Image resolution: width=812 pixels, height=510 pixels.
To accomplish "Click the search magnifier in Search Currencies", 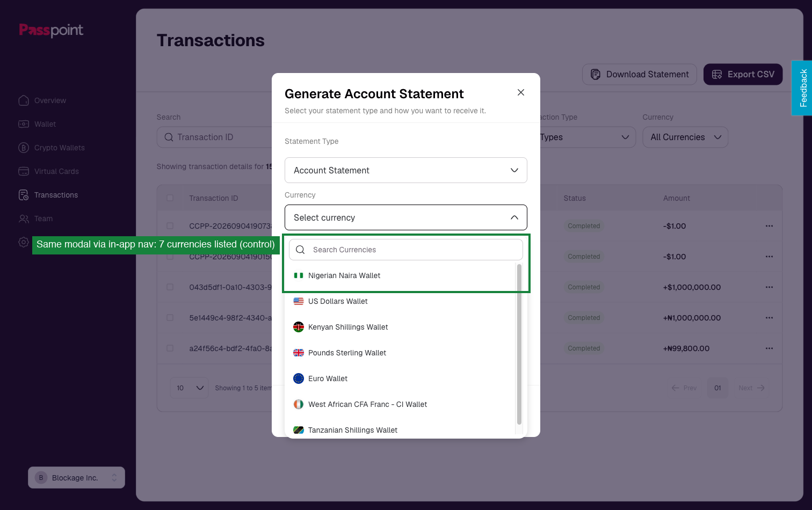I will point(301,250).
